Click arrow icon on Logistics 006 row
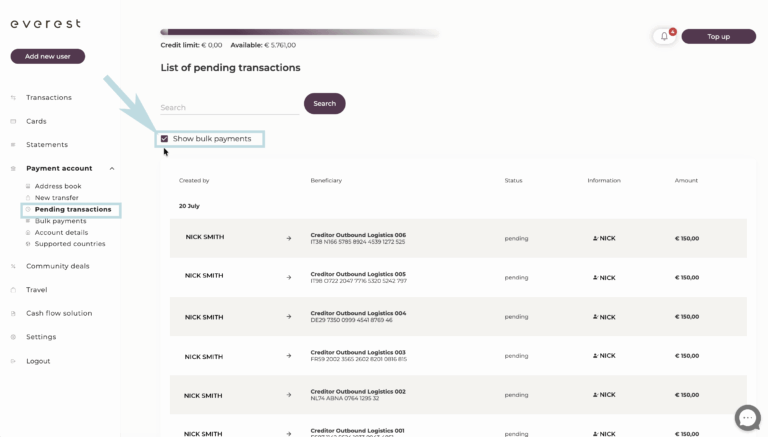Screen dimensions: 768x437 point(288,238)
